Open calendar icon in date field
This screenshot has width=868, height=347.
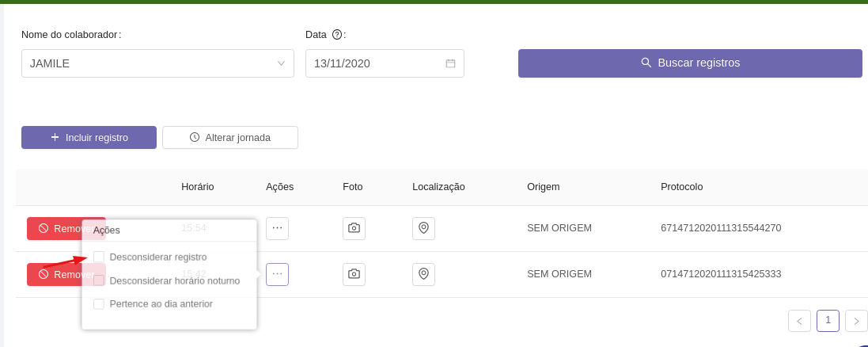450,63
